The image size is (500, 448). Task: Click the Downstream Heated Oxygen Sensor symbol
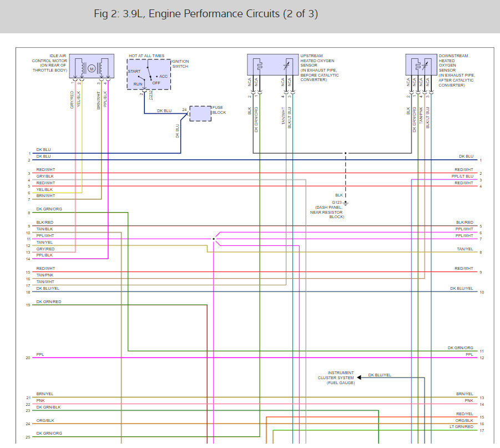click(x=421, y=64)
